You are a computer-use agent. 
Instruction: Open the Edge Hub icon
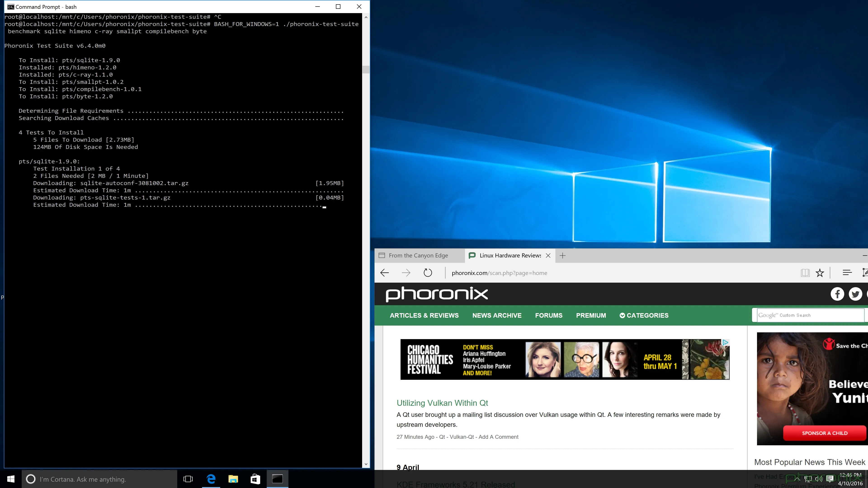847,273
